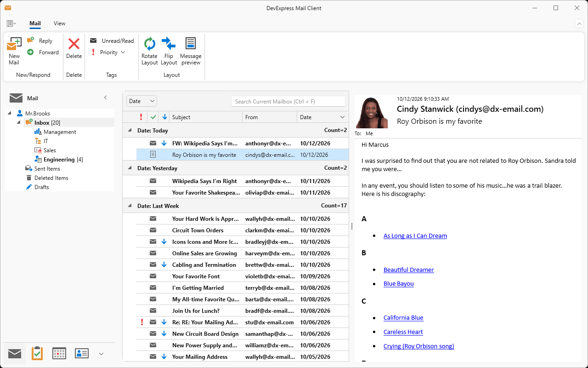Open the Date group-by dropdown
Viewport: 588px width, 368px height.
[x=141, y=101]
